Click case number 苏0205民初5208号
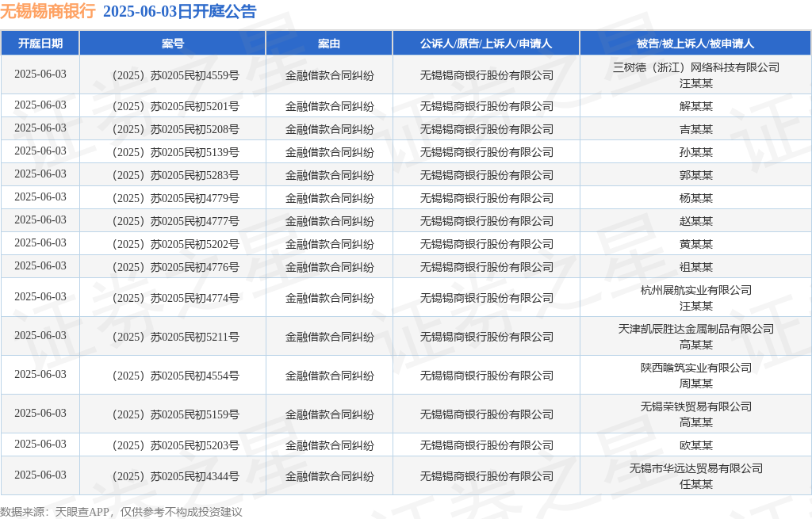 195,129
